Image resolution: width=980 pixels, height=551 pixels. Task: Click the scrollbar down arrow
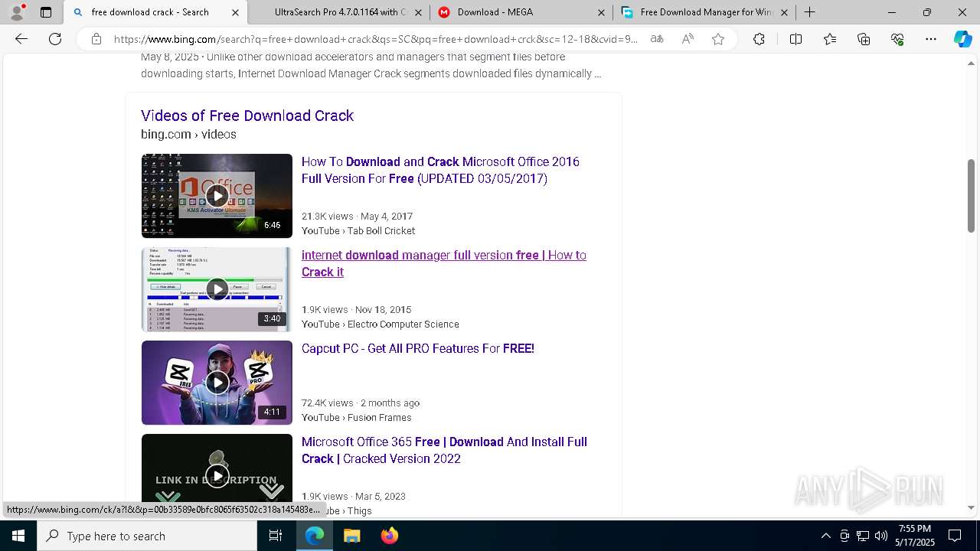(x=972, y=507)
